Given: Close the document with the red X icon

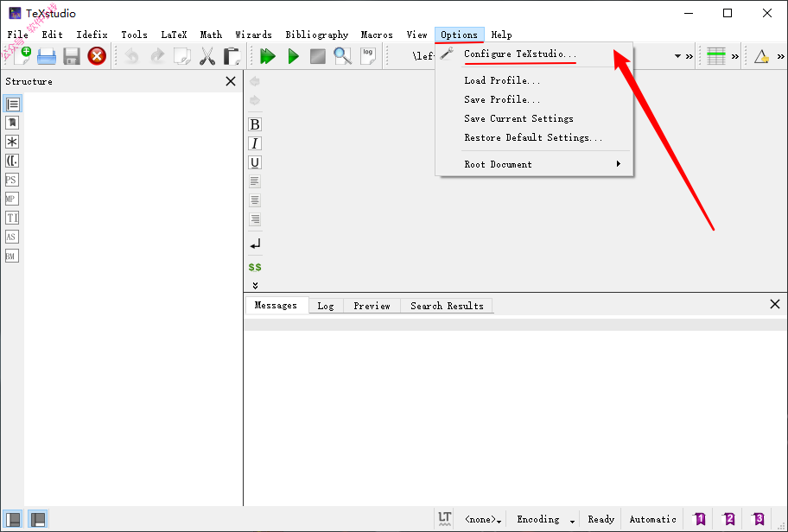Looking at the screenshot, I should pos(97,56).
